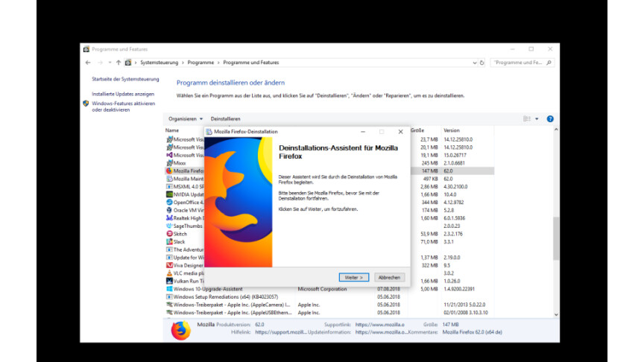
Task: Click the scrollbar down arrow of program list
Action: coord(556,314)
